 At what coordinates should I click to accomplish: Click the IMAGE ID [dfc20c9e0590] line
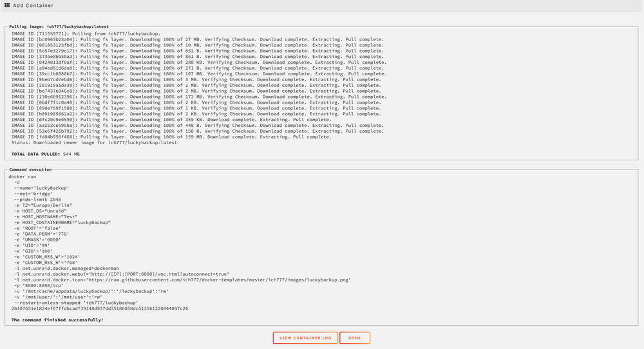pyautogui.click(x=171, y=120)
